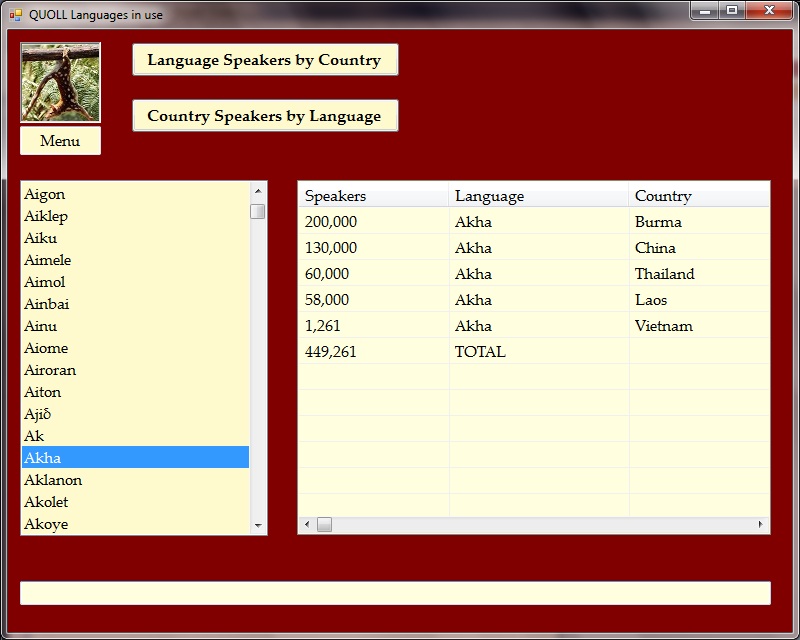Select Aklanon in the language list

point(53,480)
